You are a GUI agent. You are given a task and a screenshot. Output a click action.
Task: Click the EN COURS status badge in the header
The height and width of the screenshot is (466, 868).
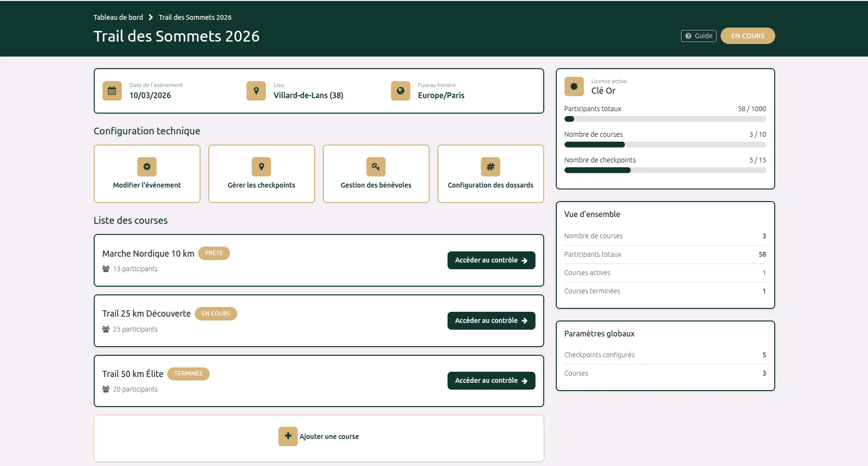pyautogui.click(x=748, y=36)
